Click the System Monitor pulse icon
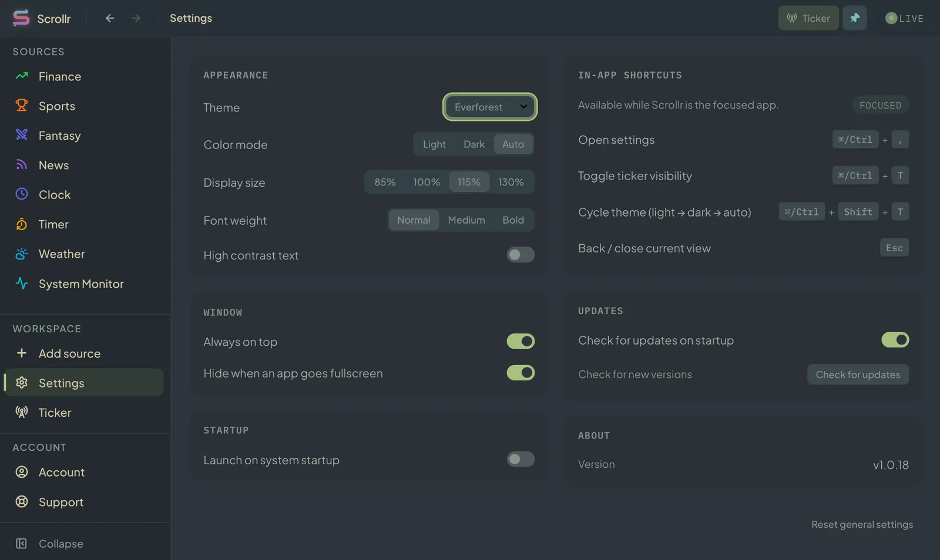The image size is (940, 560). 22,284
